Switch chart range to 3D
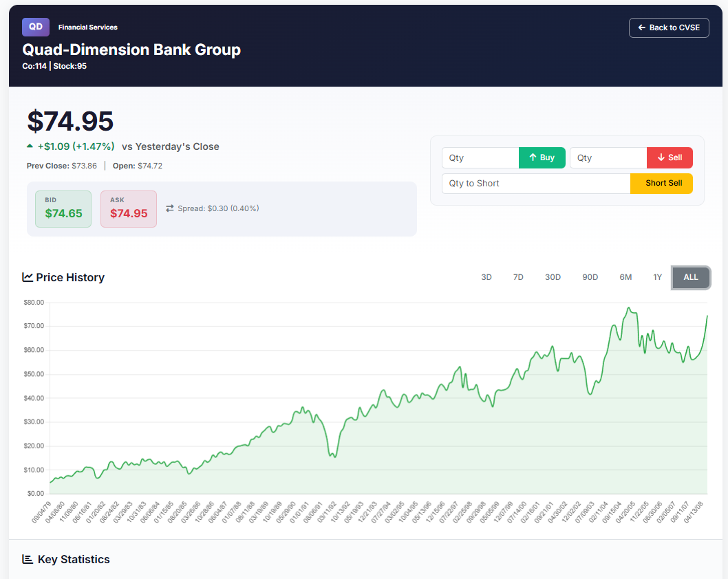 486,277
